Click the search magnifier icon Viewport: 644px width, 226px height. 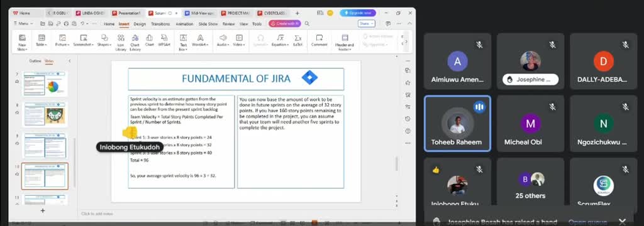point(307,24)
